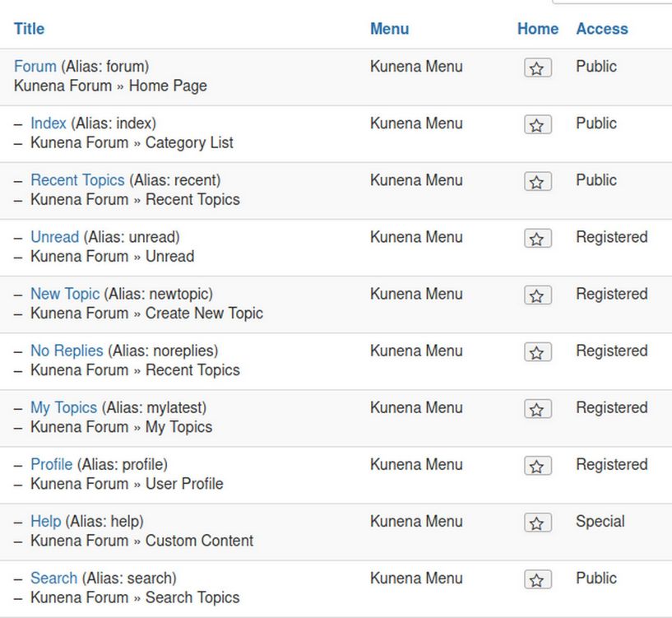The height and width of the screenshot is (618, 672).
Task: Set Forum menu item as home star
Action: click(x=537, y=68)
